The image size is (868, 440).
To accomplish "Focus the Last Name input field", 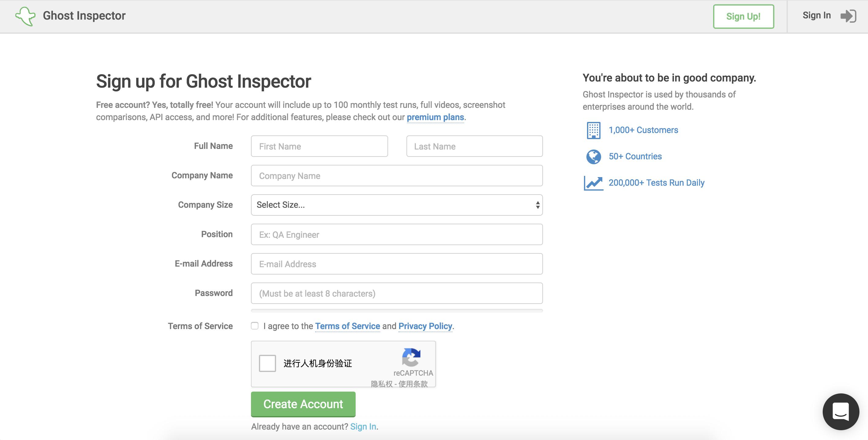I will tap(474, 146).
